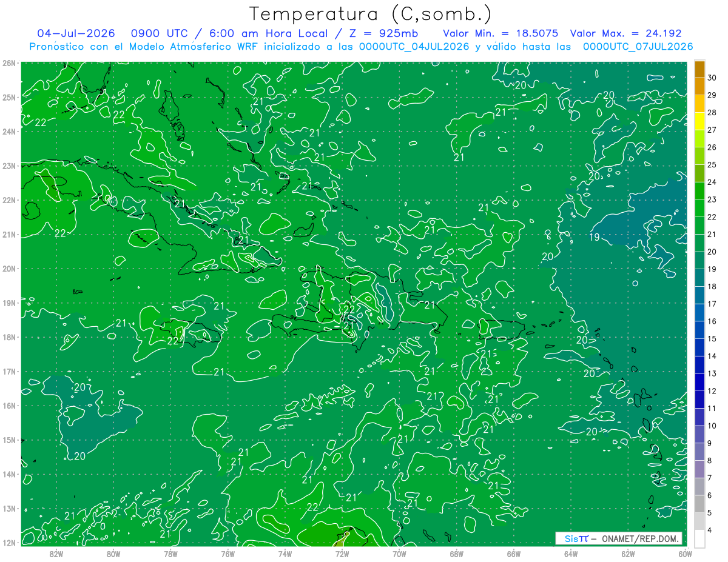Click the "13N" latitude axis label

pos(8,509)
